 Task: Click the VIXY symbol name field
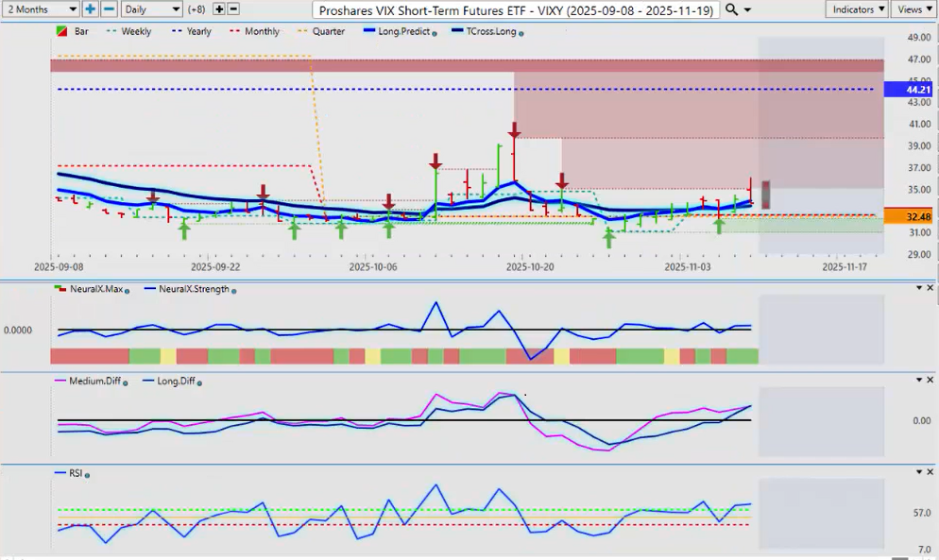pos(515,9)
